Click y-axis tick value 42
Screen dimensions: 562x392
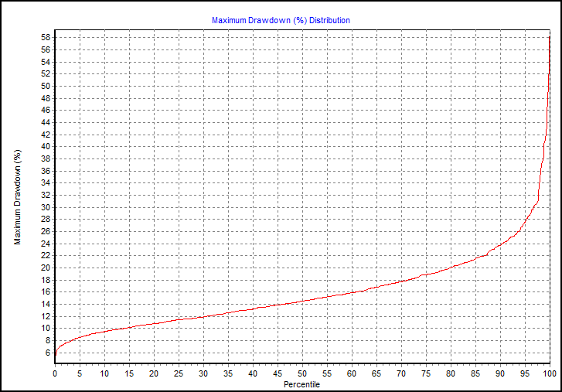tap(46, 135)
